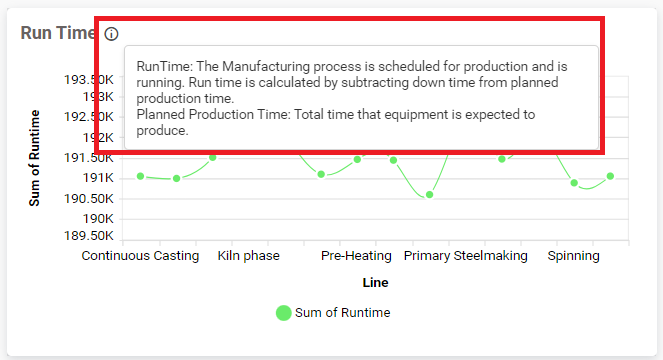Click the 191K y-axis value label
The height and width of the screenshot is (360, 663).
coord(98,178)
